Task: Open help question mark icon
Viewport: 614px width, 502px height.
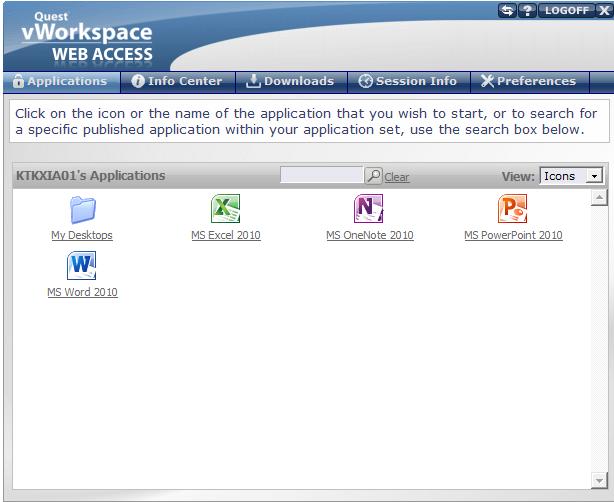Action: click(x=527, y=11)
